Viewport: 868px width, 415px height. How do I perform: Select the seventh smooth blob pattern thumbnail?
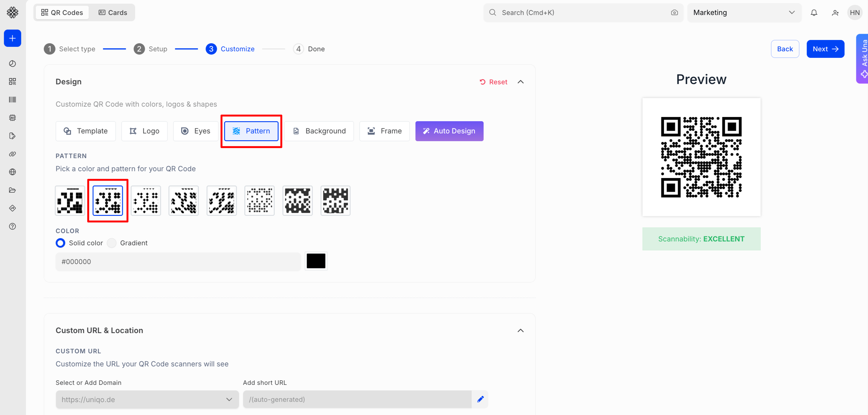[297, 201]
